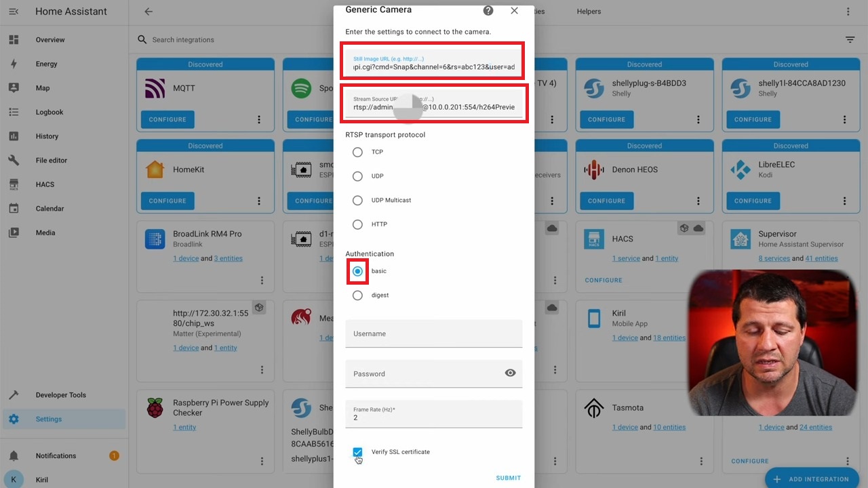
Task: Click the Frame Rate field
Action: pyautogui.click(x=434, y=413)
